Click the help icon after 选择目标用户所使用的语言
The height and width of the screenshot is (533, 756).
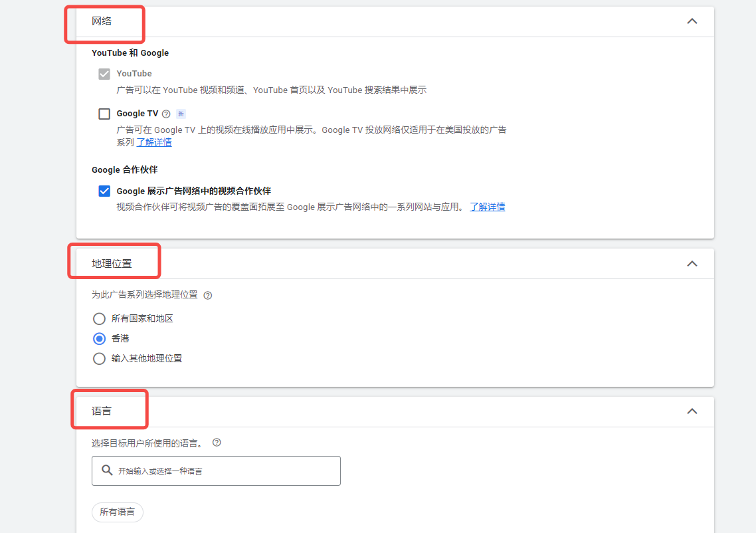(217, 443)
